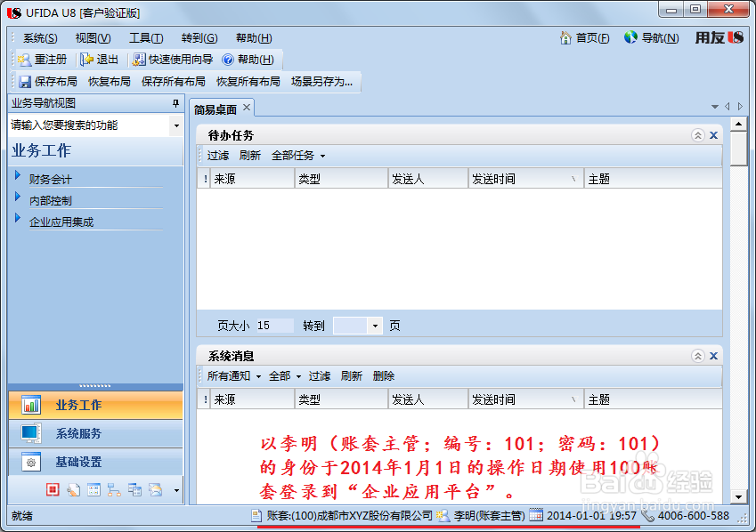
Task: Click the status bar phone icon
Action: coord(647,516)
